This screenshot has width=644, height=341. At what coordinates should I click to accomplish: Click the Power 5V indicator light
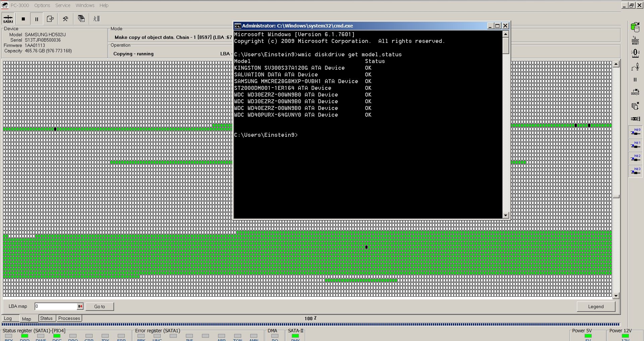pyautogui.click(x=588, y=336)
